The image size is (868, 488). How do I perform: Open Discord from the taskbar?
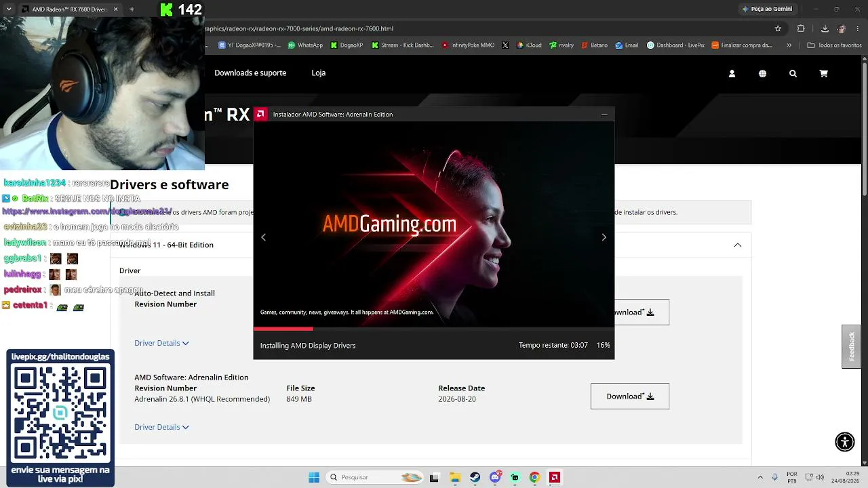click(x=495, y=477)
